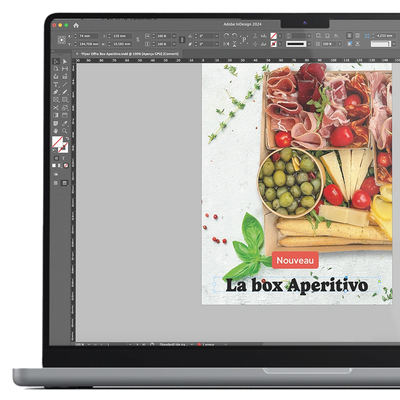
Task: Reset default fill and stroke
Action: pos(55,151)
